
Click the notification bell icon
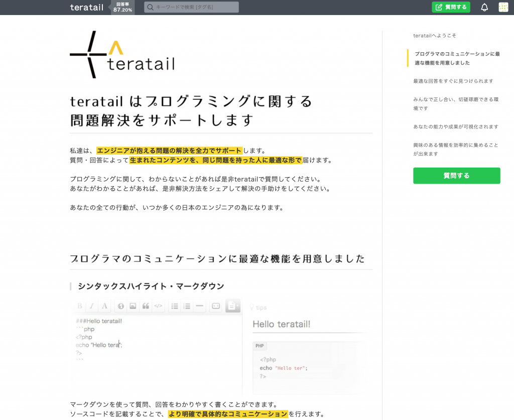pyautogui.click(x=484, y=7)
